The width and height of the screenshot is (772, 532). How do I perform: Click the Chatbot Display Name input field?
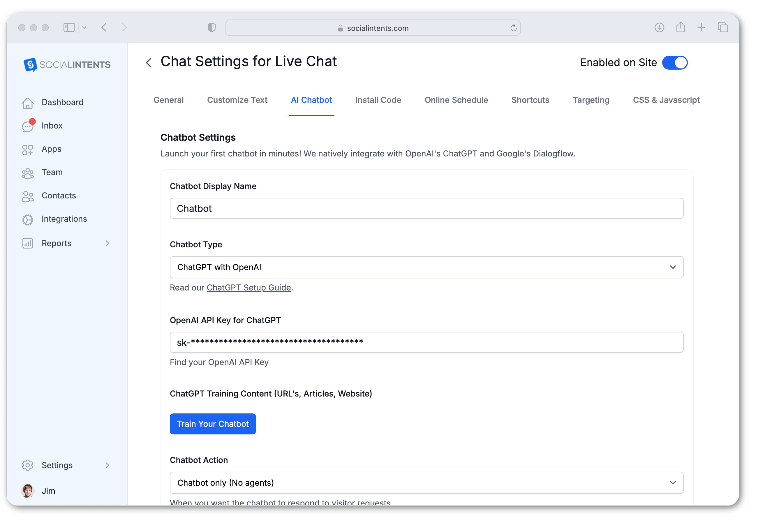[426, 208]
